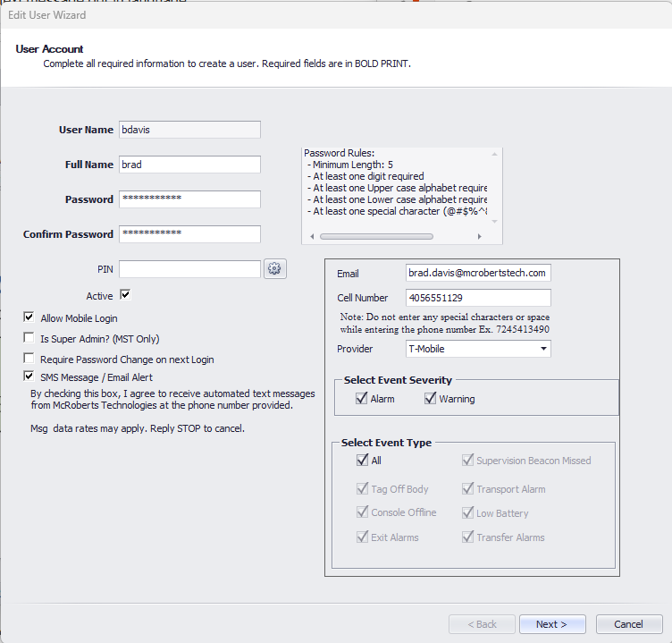Disable SMS Message / Email Alert

[x=29, y=377]
